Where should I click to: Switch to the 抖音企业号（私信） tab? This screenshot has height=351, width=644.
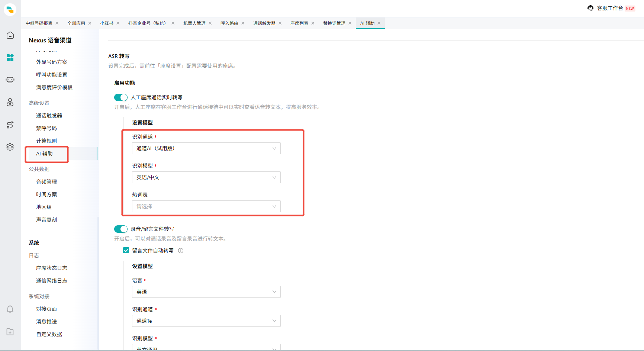click(x=148, y=23)
